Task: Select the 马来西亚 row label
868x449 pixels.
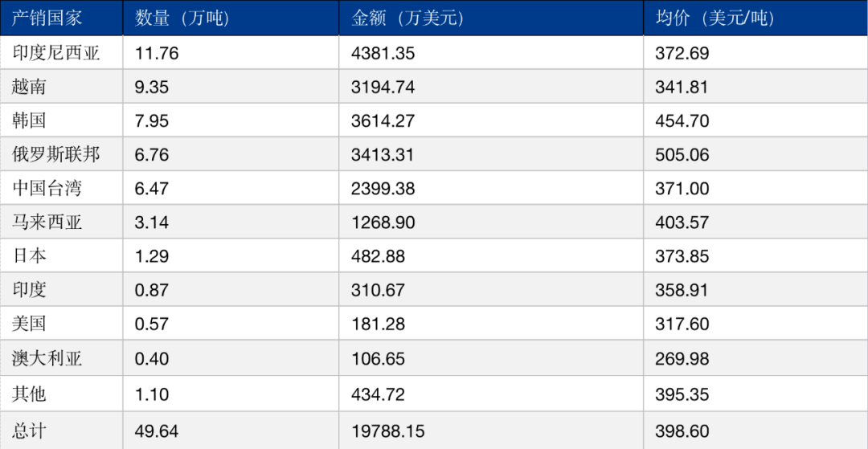Action: click(x=47, y=222)
